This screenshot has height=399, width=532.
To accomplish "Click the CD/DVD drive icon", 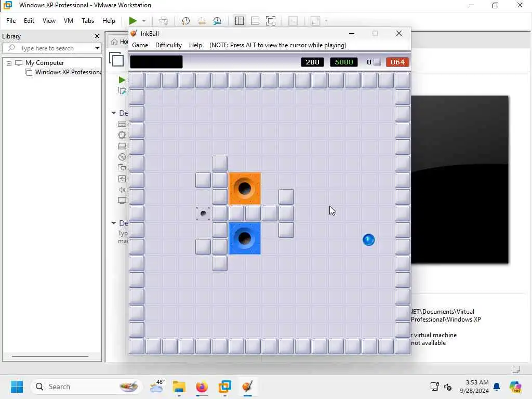I will (122, 157).
